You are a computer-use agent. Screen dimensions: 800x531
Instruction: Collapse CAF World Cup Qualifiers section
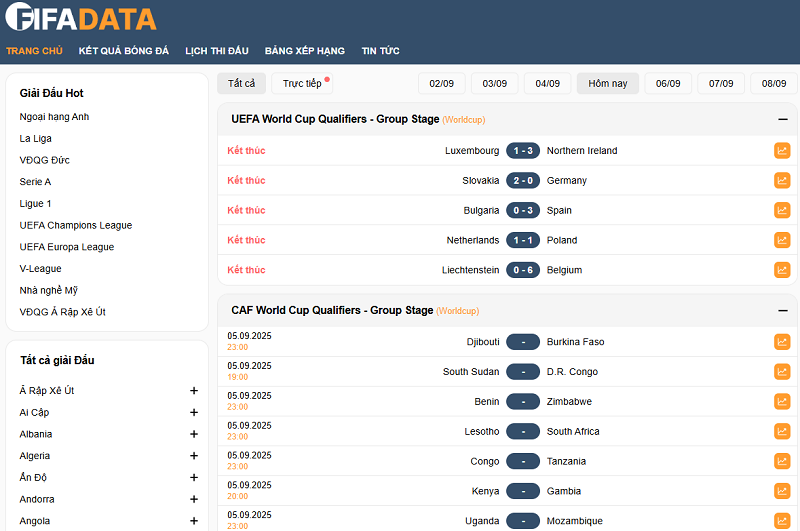783,311
